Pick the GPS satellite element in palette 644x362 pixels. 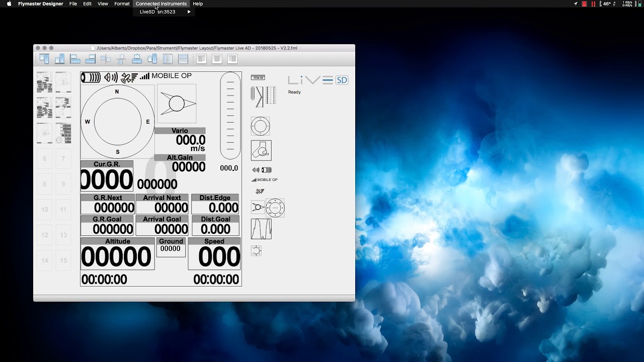pyautogui.click(x=260, y=191)
